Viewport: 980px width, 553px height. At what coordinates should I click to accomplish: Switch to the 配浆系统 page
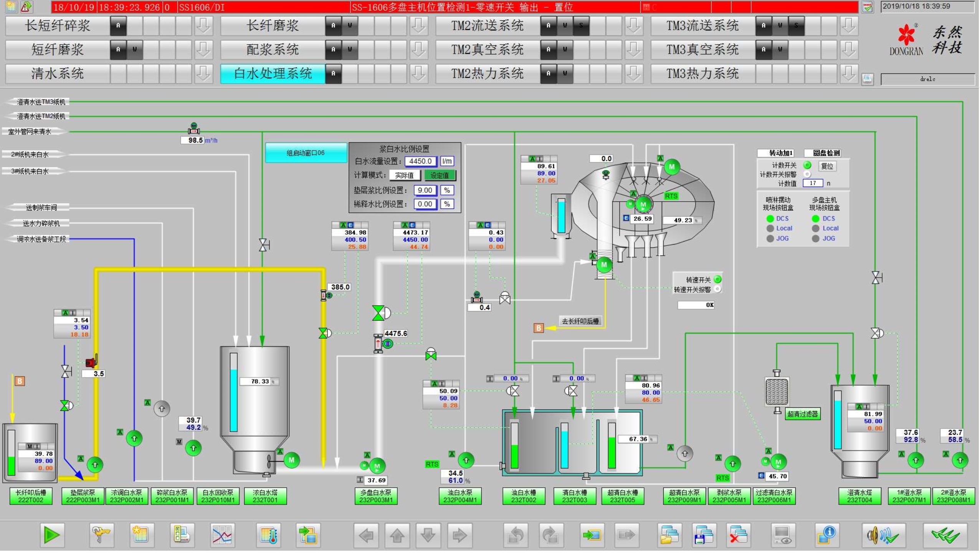click(273, 50)
